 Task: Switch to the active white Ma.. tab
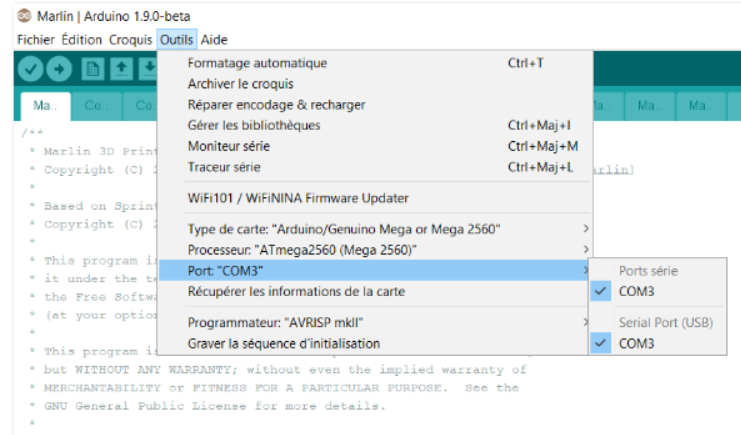tap(46, 105)
